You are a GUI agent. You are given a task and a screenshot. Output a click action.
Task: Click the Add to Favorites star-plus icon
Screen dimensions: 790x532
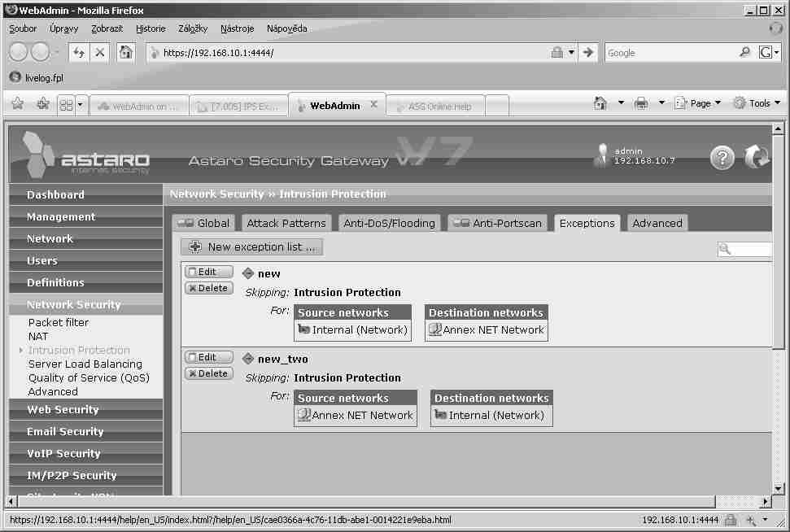tap(43, 104)
